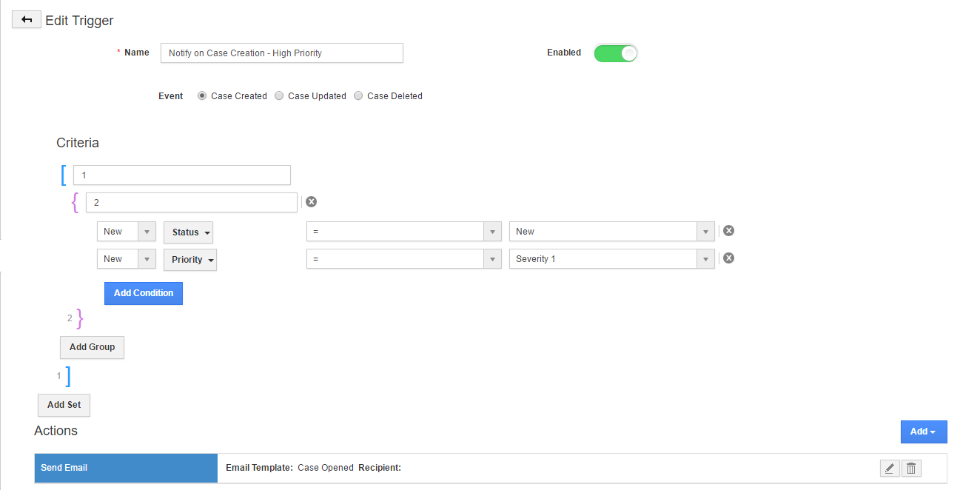Open the operator dropdown in Status row
Image resolution: width=980 pixels, height=490 pixels.
pos(492,232)
